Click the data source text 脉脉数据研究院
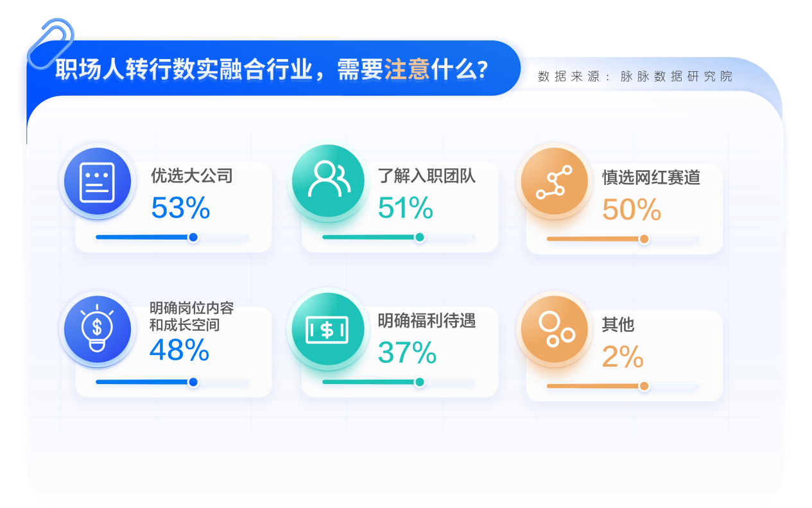This screenshot has width=812, height=508. [676, 76]
